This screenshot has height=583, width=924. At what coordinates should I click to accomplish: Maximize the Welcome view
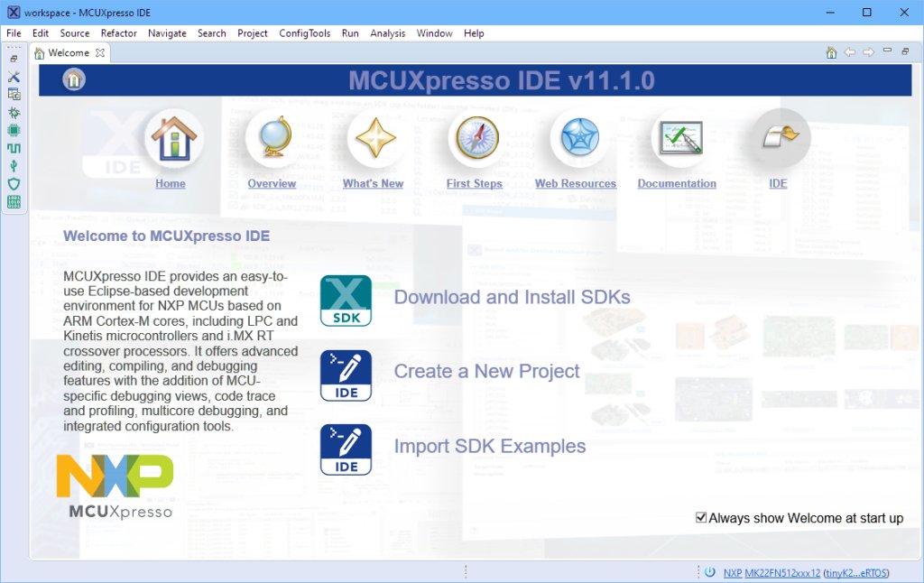point(905,51)
